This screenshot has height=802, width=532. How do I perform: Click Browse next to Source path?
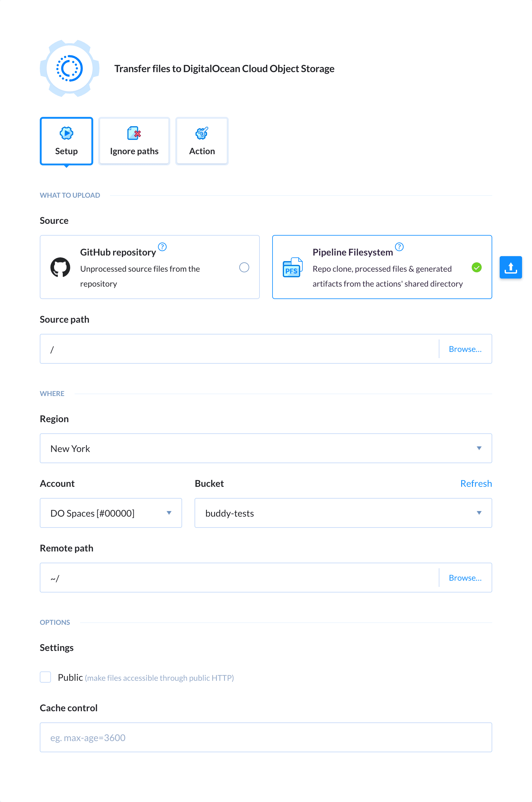tap(465, 348)
